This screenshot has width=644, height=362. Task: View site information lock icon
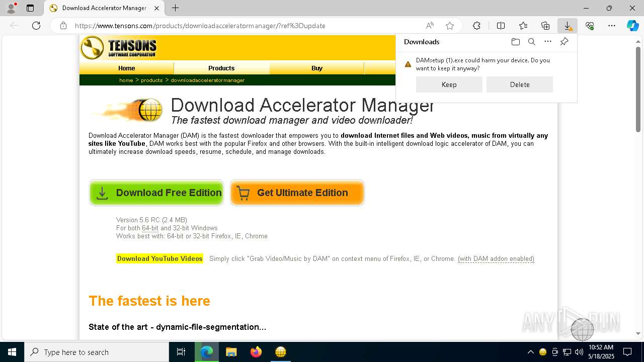point(63,26)
